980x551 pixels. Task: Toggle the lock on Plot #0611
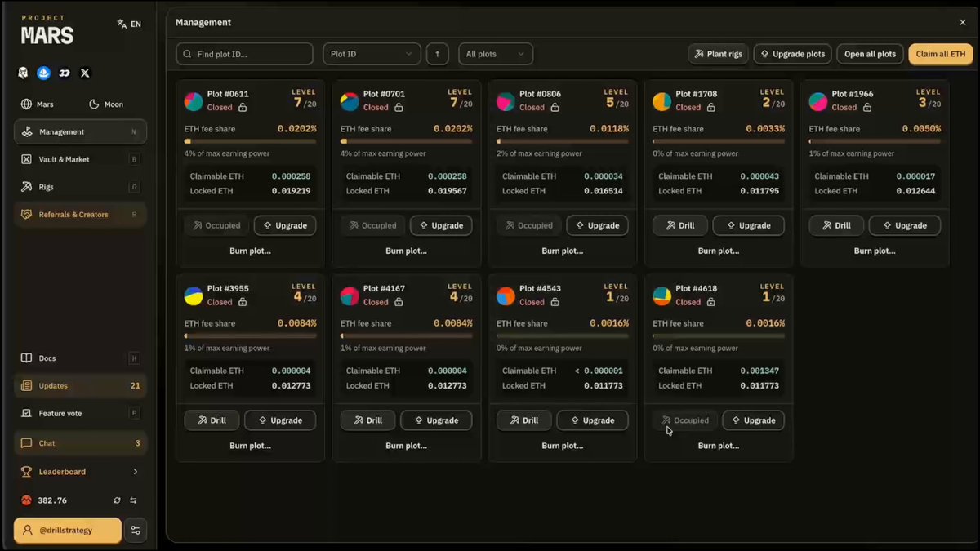(x=243, y=108)
